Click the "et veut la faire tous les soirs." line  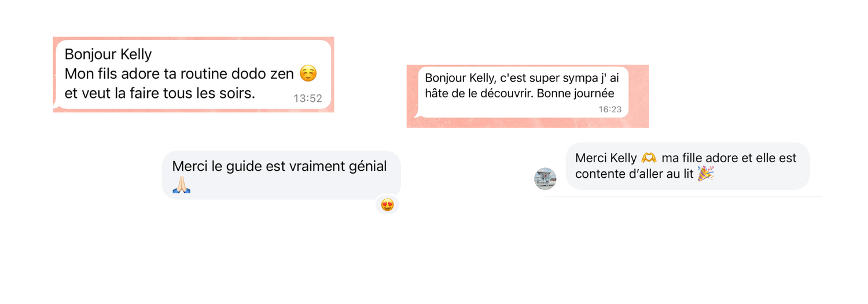tap(160, 93)
